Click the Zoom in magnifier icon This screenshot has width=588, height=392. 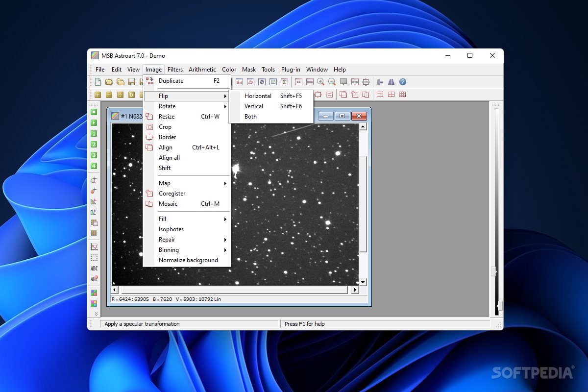(320, 82)
